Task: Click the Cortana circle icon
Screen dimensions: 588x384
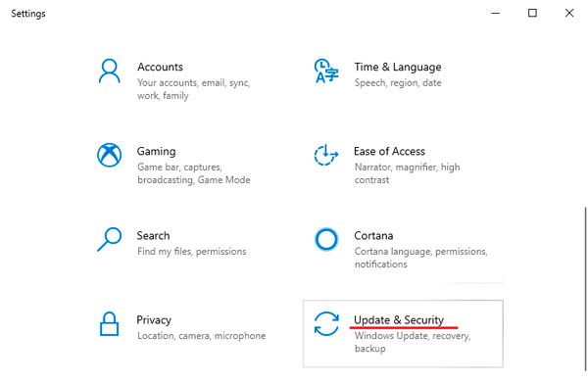Action: [x=326, y=239]
